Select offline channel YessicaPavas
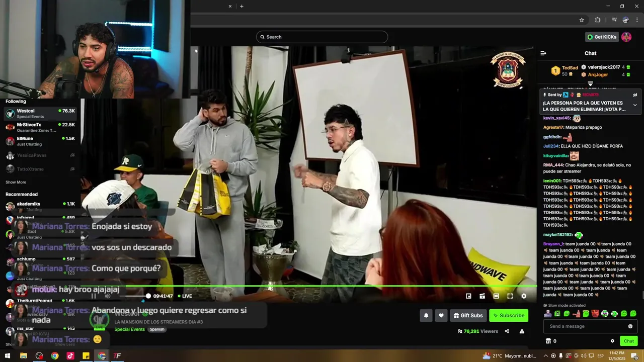 [40, 155]
